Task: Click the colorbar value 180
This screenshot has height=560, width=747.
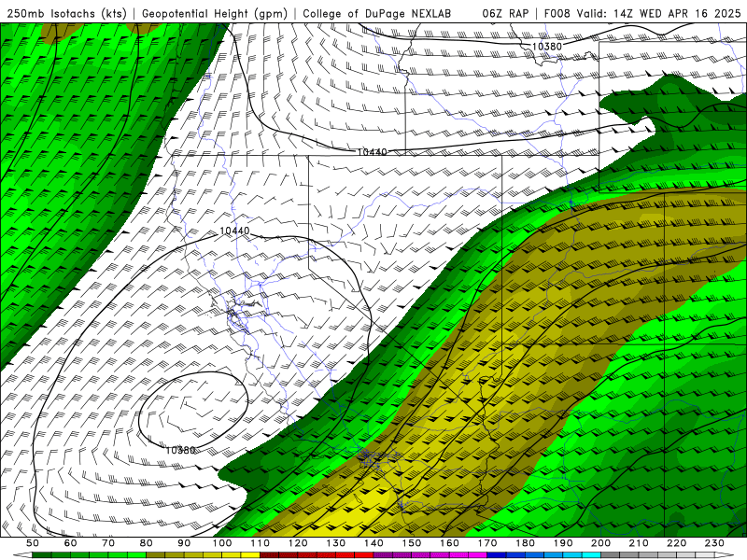Action: pyautogui.click(x=525, y=543)
